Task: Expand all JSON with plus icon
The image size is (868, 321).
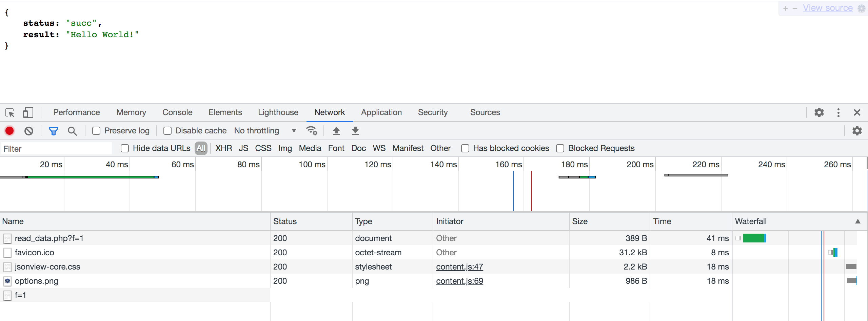Action: [x=786, y=8]
